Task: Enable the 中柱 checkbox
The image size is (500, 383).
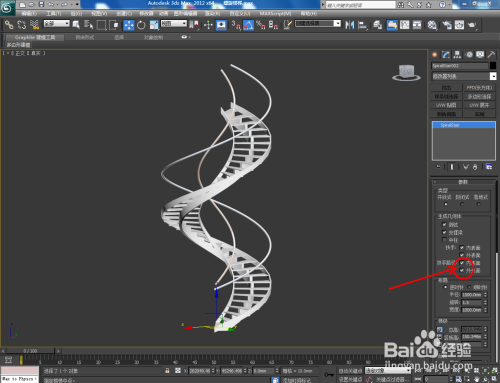Action: point(444,240)
